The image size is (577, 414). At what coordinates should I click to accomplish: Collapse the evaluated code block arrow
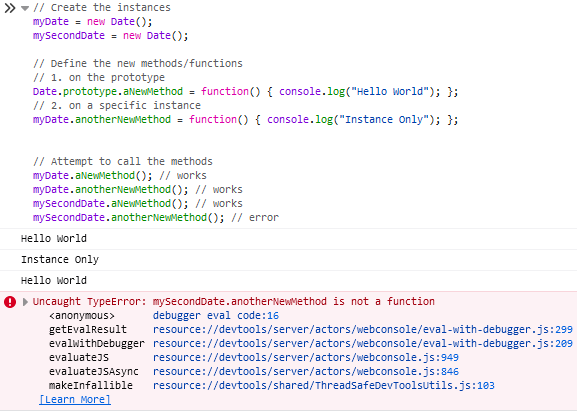point(25,8)
